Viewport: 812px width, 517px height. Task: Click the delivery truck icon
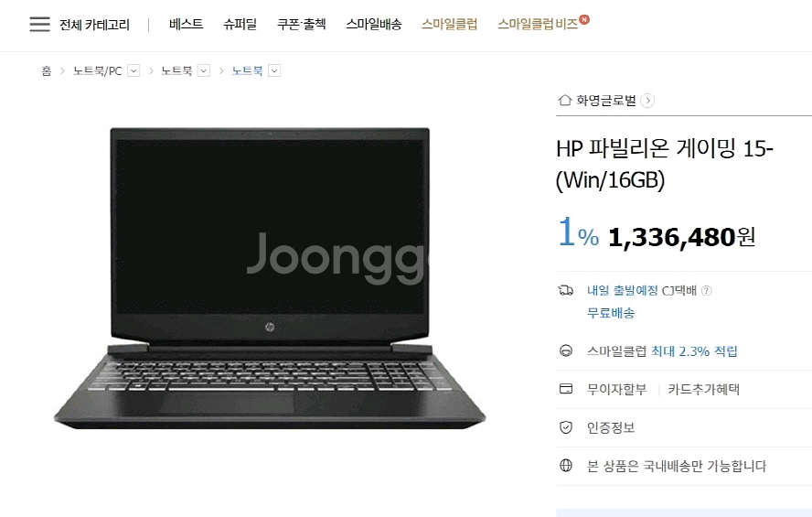pos(565,290)
